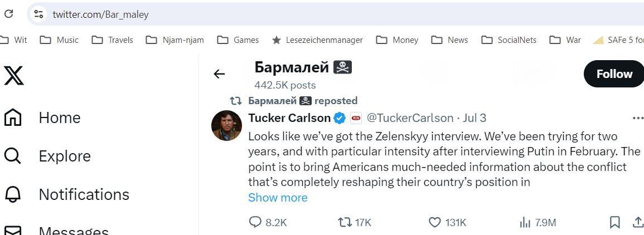Open the @TuckerCarlson handle link

[x=410, y=118]
